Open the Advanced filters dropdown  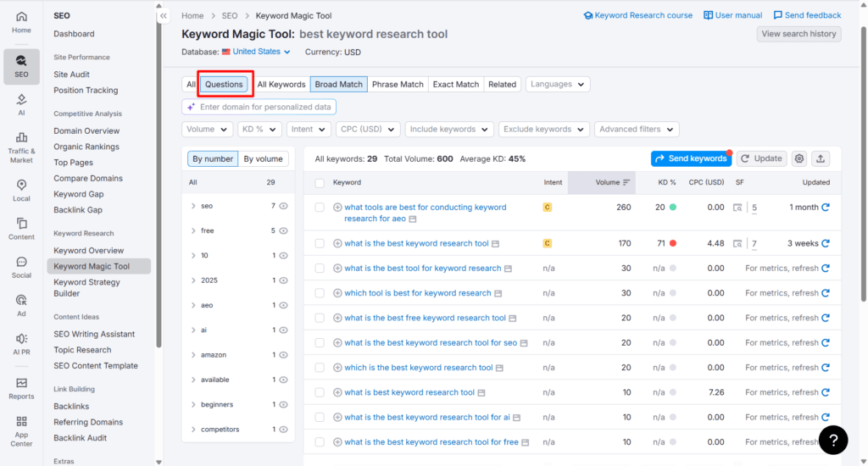(x=637, y=129)
